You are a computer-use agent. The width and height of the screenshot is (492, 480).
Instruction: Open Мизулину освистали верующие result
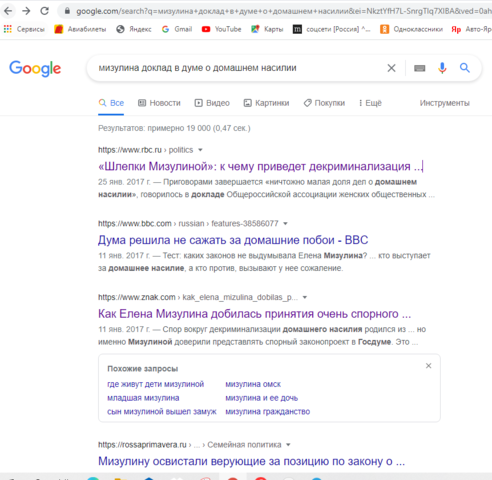(251, 461)
